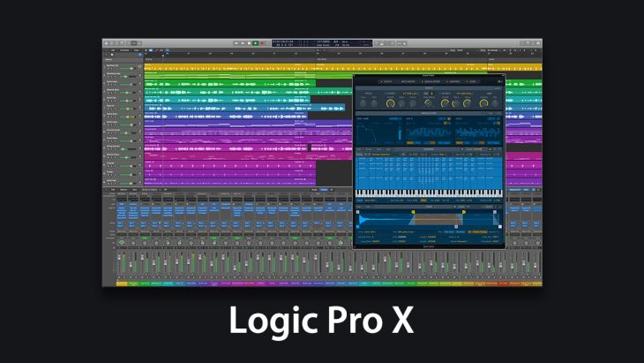
Task: Toggle the Inspector button in control bar
Action: coord(111,42)
